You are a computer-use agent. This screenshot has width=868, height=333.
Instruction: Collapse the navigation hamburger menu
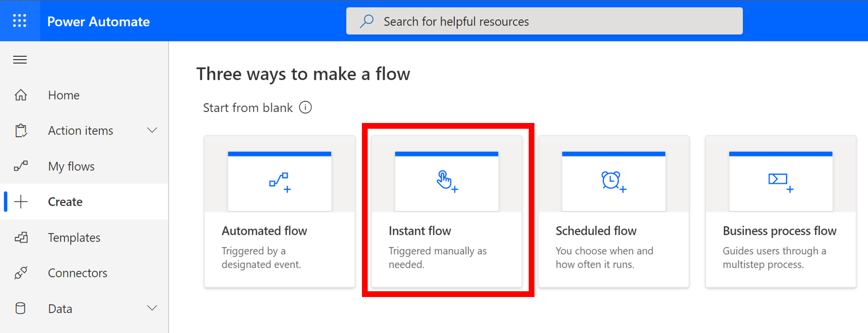[x=20, y=59]
